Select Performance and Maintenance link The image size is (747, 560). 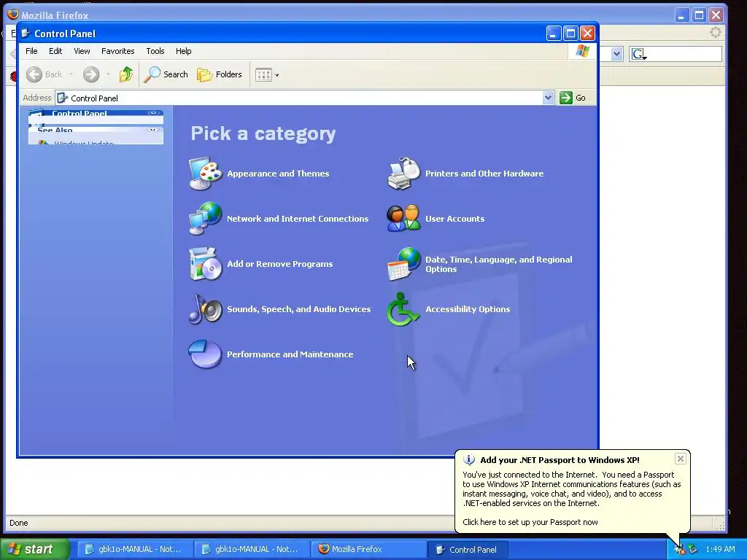(290, 354)
